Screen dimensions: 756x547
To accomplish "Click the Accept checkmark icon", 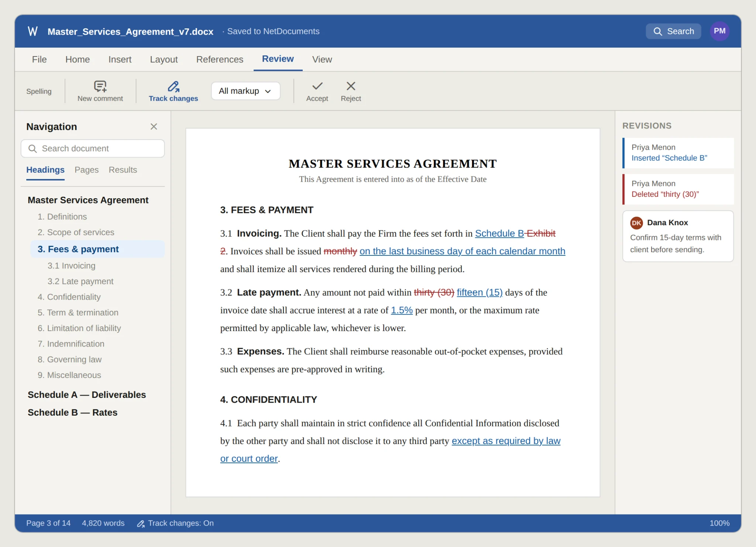I will pyautogui.click(x=317, y=86).
